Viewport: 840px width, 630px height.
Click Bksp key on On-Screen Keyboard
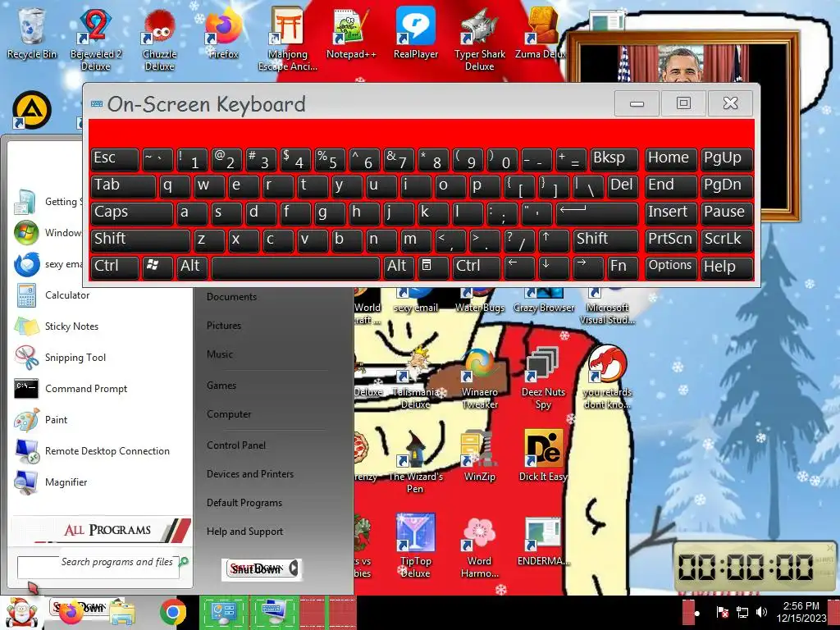coord(614,158)
